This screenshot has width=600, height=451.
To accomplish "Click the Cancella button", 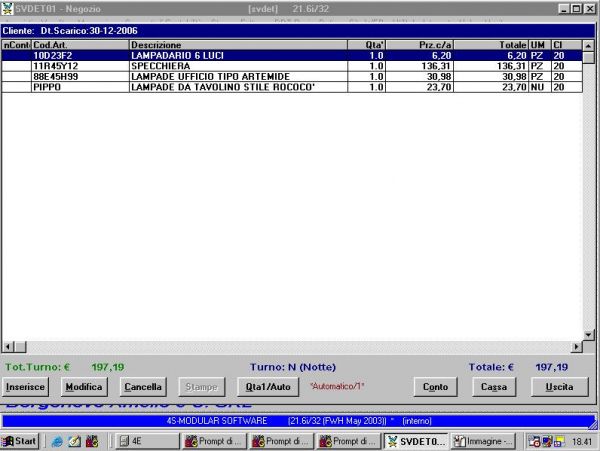I will [x=142, y=386].
